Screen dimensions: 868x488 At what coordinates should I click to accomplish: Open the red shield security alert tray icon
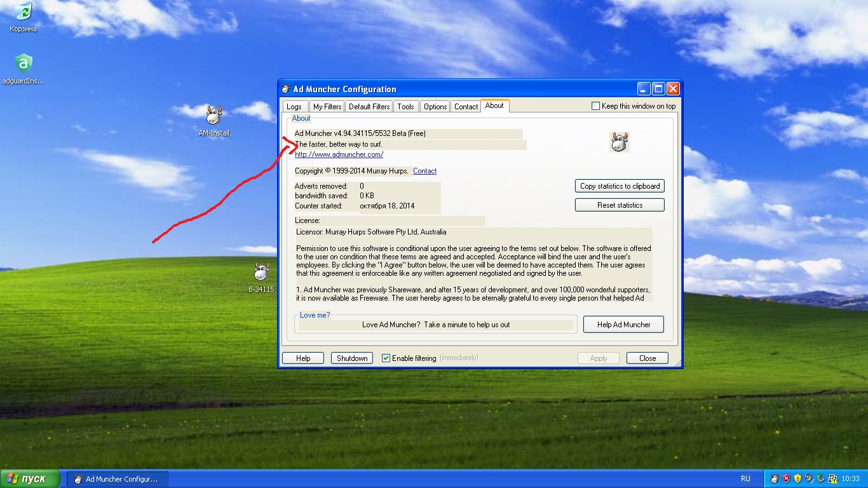click(786, 478)
